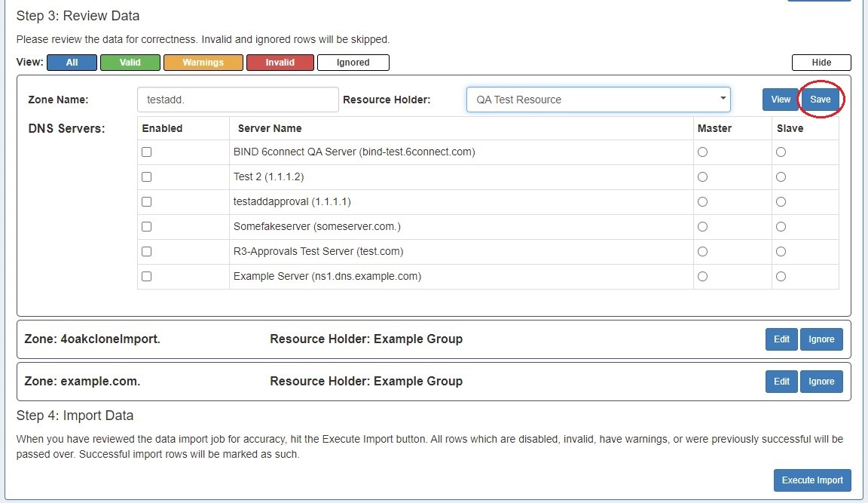Ignore the example.com zone
This screenshot has height=503, width=868.
[821, 382]
